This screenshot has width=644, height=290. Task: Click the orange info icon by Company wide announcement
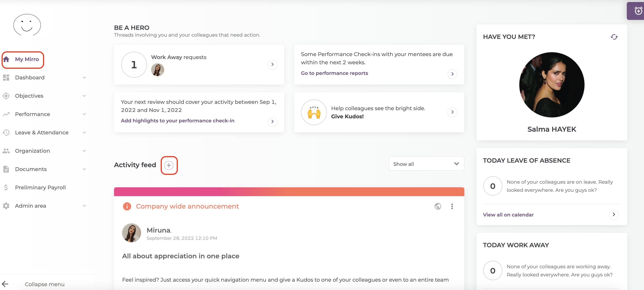coord(127,206)
